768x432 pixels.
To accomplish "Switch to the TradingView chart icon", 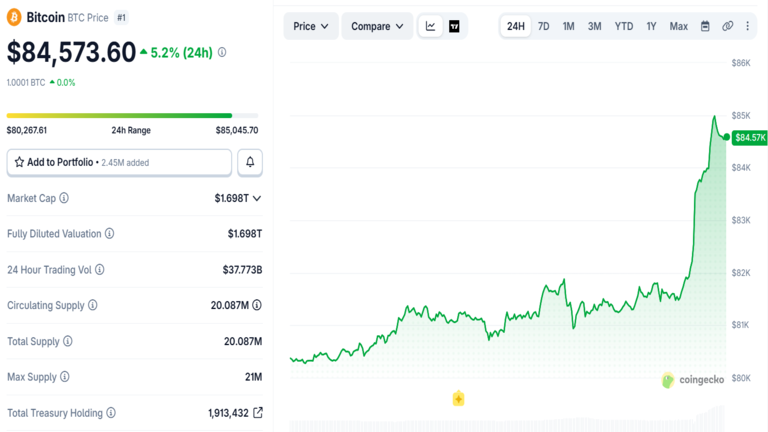I will [x=455, y=26].
